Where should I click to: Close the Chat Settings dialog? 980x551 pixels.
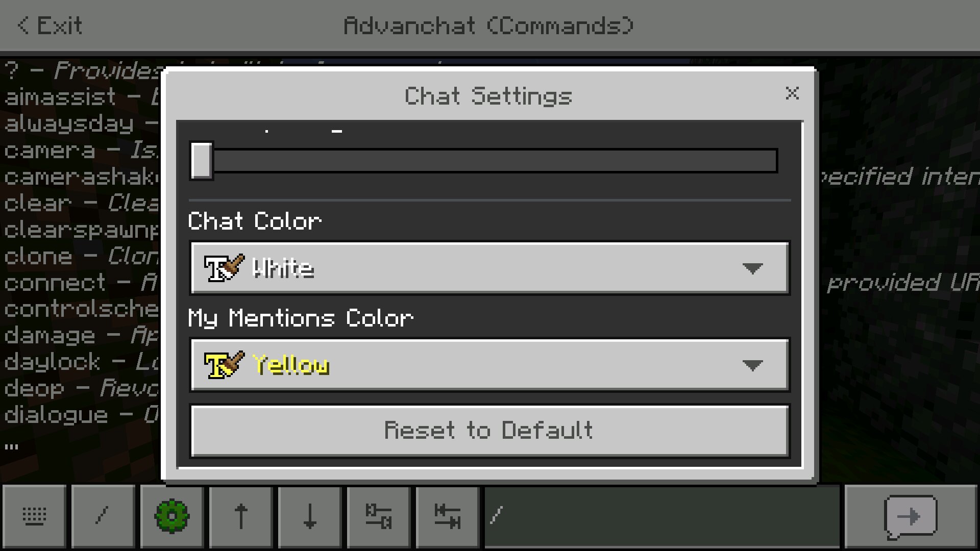point(792,93)
